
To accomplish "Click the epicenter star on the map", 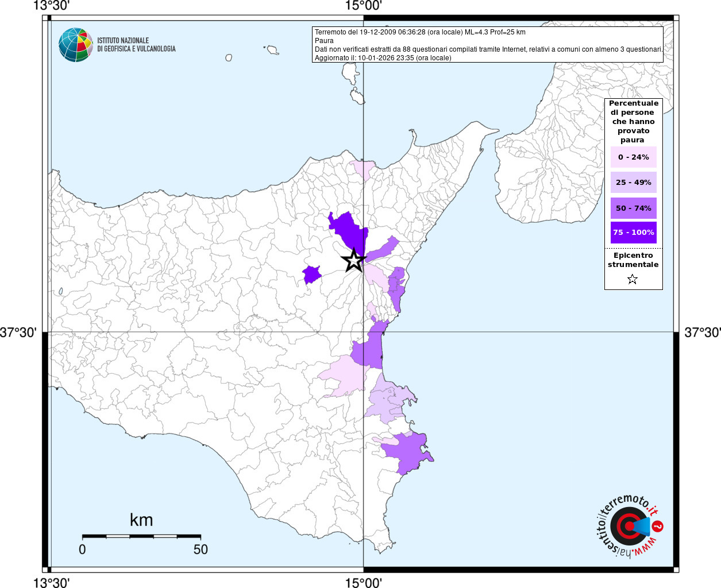I will click(354, 260).
